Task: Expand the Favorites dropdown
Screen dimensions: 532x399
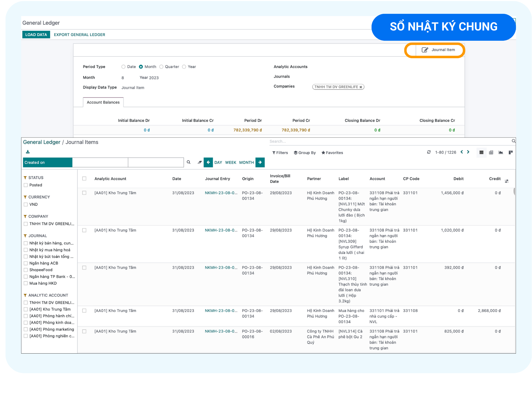Action: pos(332,153)
